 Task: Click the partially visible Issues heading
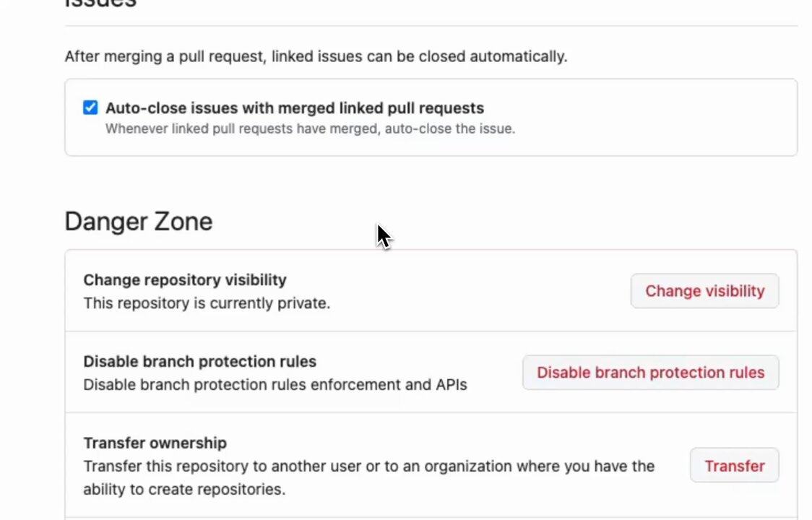pyautogui.click(x=100, y=4)
